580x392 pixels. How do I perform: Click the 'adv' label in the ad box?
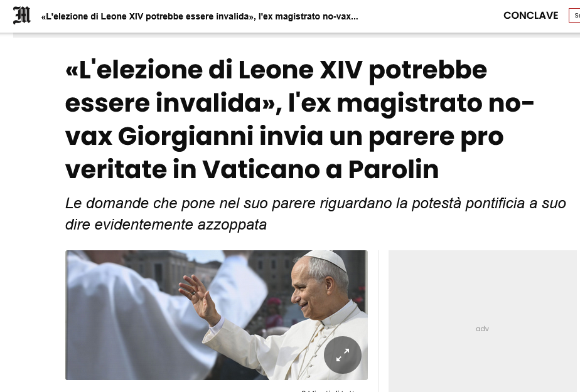coord(482,329)
